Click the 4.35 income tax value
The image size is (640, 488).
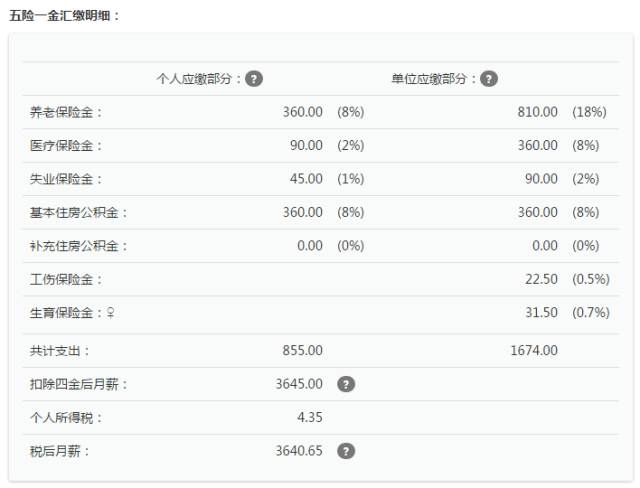[310, 417]
